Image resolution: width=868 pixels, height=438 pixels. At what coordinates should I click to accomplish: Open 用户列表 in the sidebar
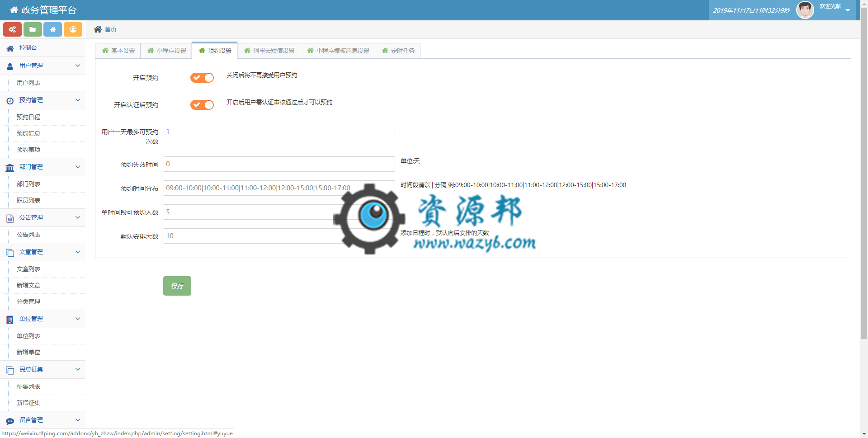click(x=28, y=83)
